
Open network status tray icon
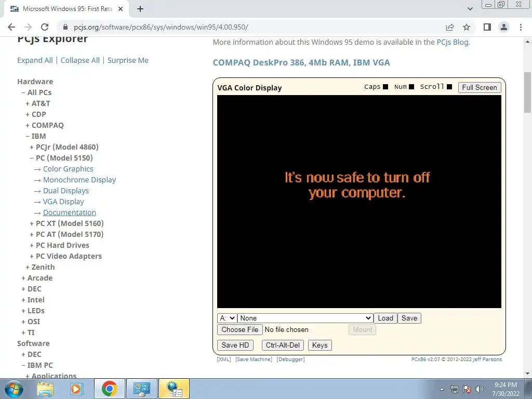pyautogui.click(x=454, y=389)
